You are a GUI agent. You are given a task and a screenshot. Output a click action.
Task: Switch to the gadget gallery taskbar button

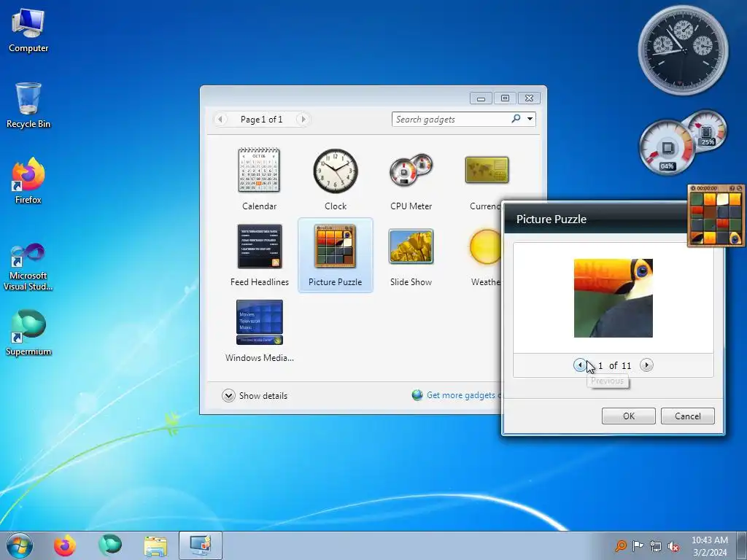click(201, 545)
